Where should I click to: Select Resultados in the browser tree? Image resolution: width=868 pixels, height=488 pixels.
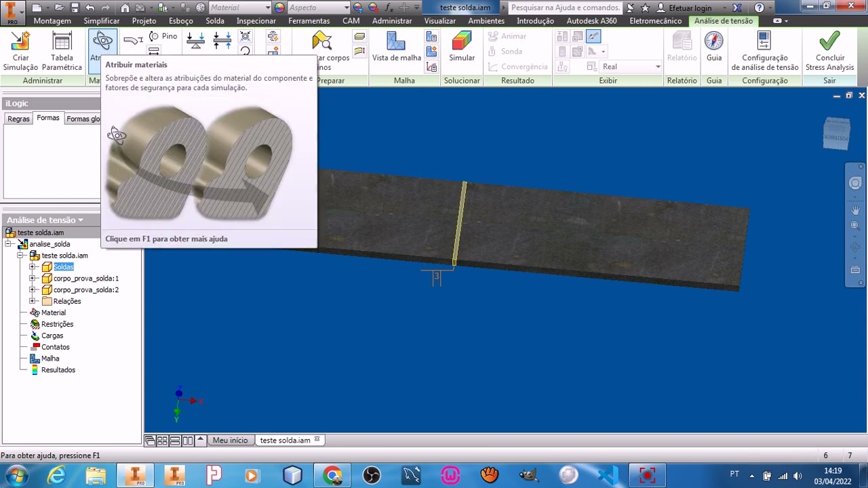(x=58, y=370)
